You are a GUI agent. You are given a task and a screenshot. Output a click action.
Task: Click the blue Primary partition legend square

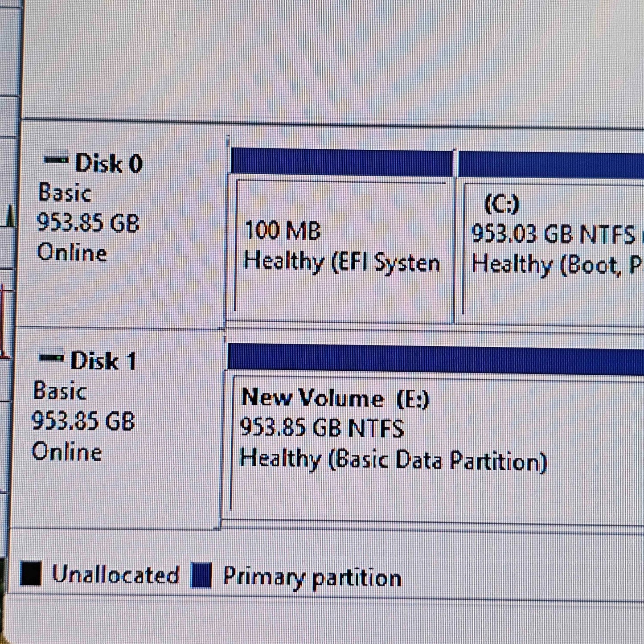201,575
